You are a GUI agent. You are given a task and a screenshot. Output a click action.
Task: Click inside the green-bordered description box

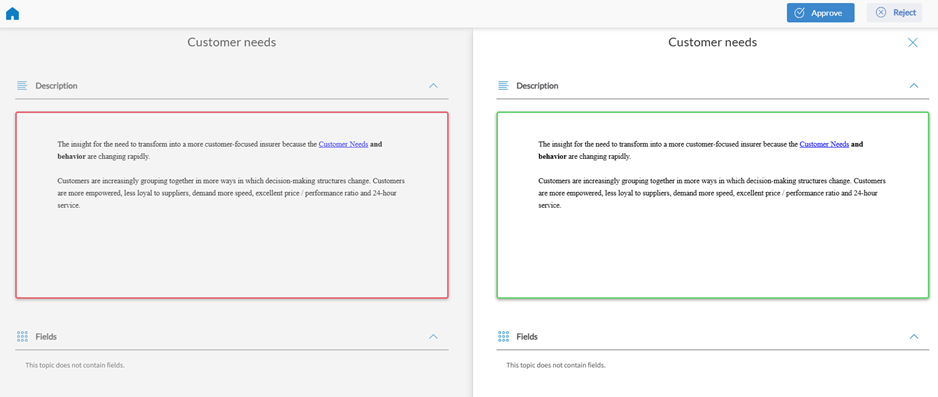712,205
